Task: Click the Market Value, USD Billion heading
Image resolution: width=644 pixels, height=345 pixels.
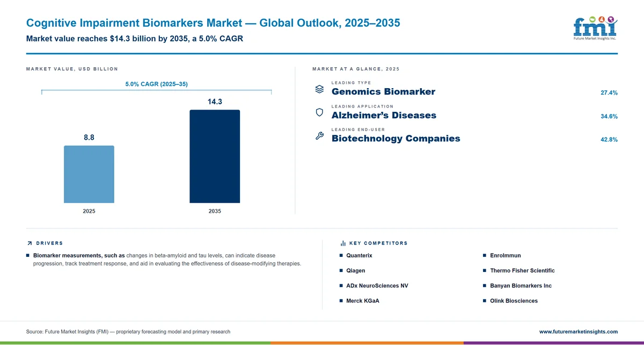Action: tap(72, 69)
